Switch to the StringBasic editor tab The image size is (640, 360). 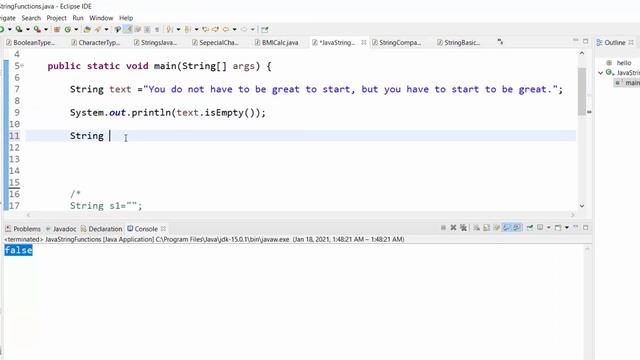pyautogui.click(x=458, y=42)
